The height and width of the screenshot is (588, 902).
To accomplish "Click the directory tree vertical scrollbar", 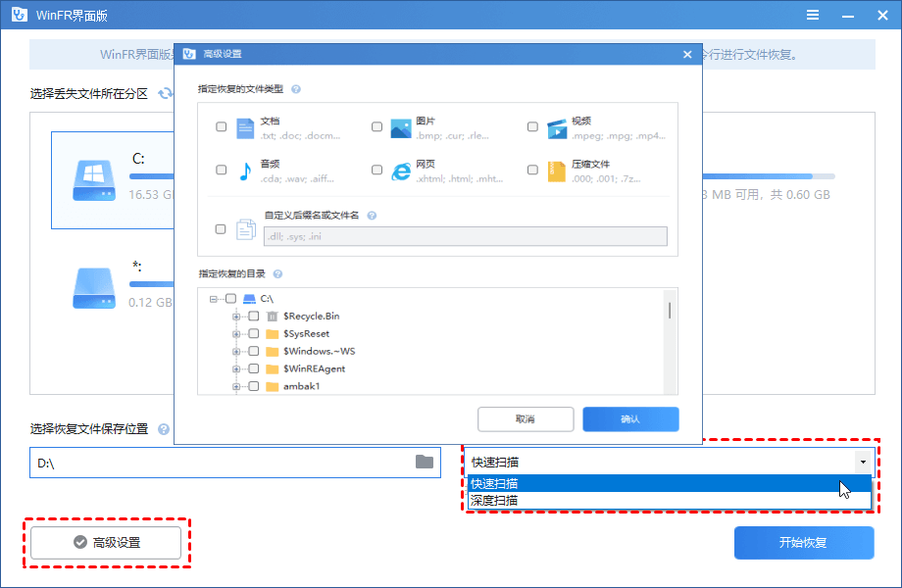I will 670,312.
